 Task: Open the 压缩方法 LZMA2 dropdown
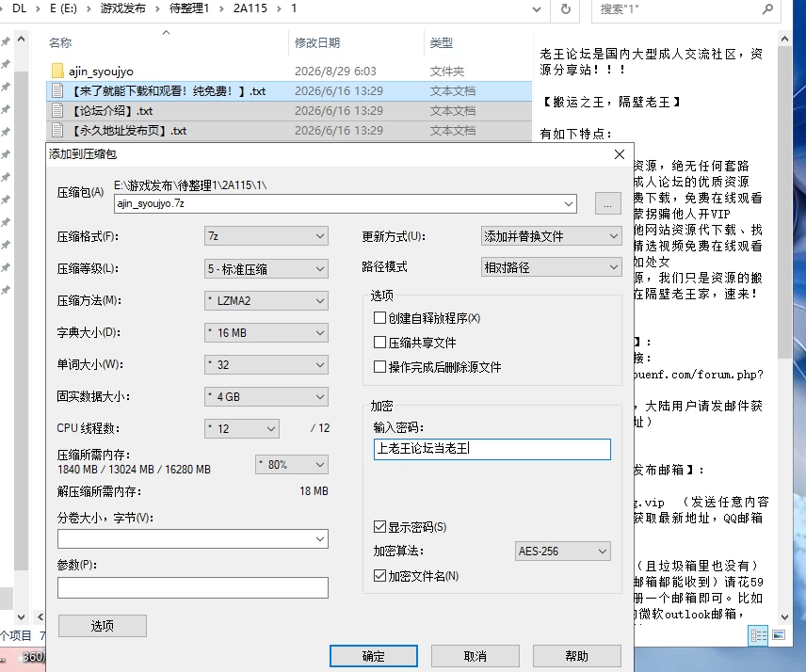coord(266,300)
